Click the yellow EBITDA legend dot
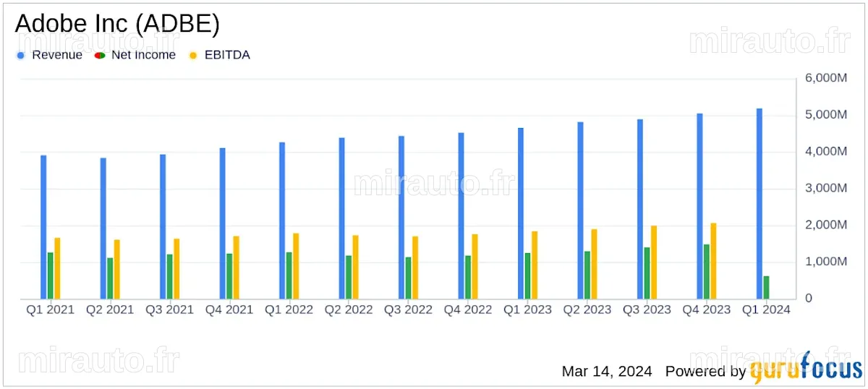868x389 pixels. point(192,55)
